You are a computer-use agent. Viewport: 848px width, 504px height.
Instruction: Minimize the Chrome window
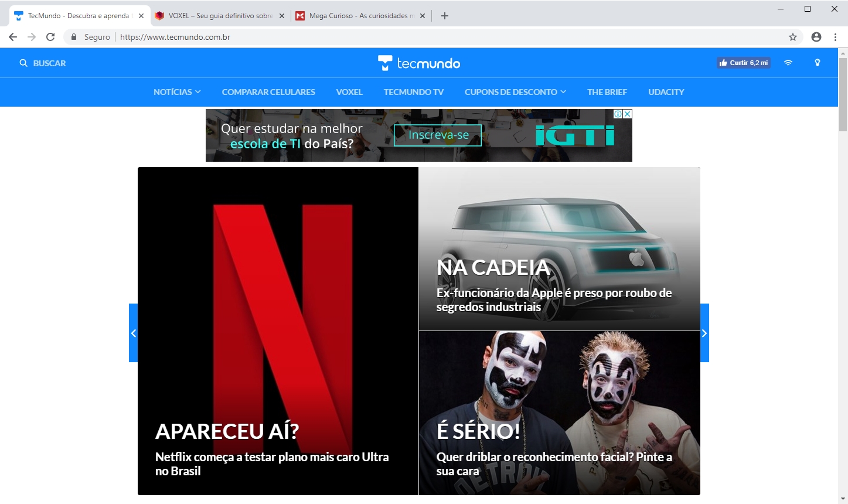click(x=781, y=9)
